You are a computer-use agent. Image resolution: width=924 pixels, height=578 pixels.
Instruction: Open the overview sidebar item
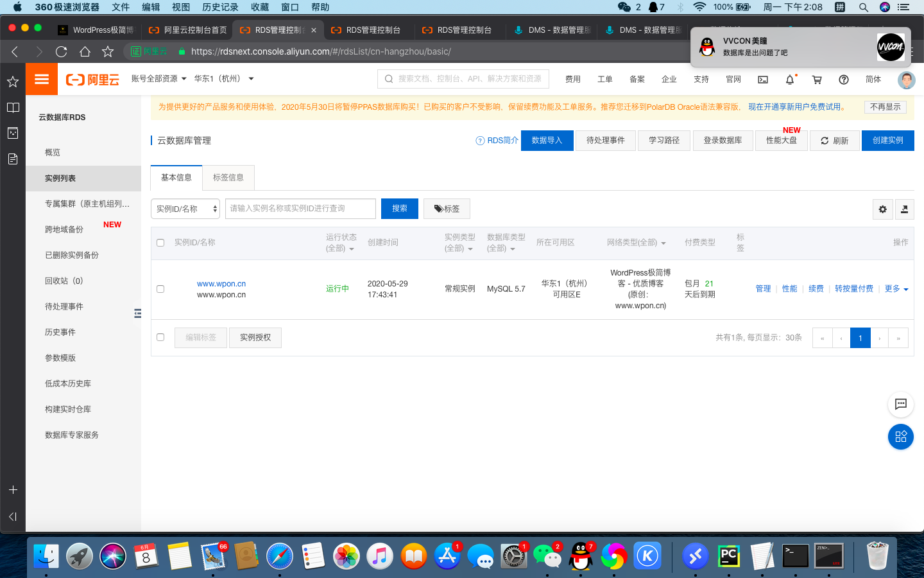pos(83,153)
